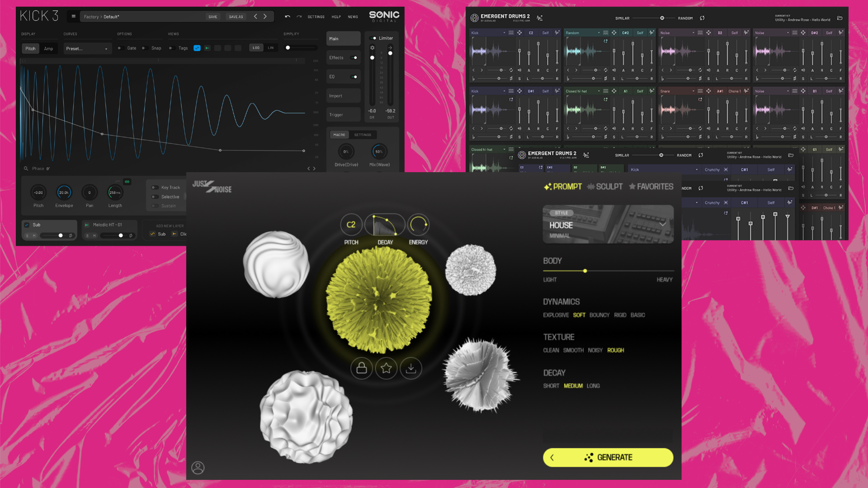Viewport: 868px width, 488px height.
Task: Redo change in Kick 3
Action: 299,16
